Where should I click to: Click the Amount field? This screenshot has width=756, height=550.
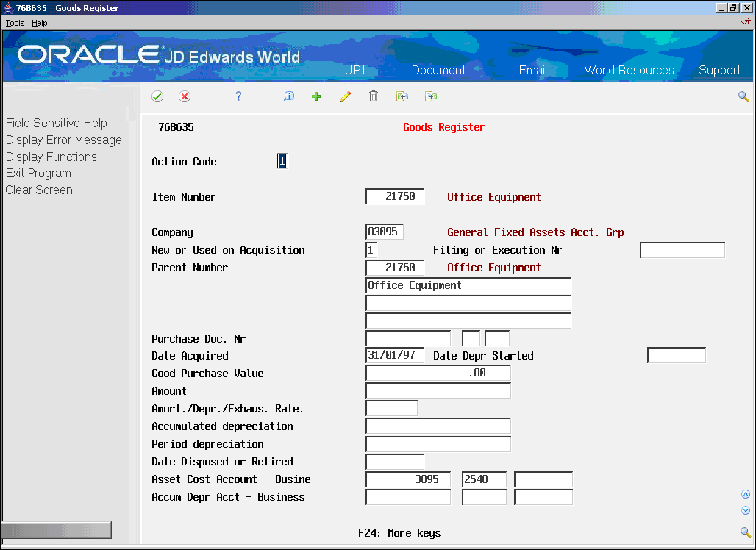point(438,391)
